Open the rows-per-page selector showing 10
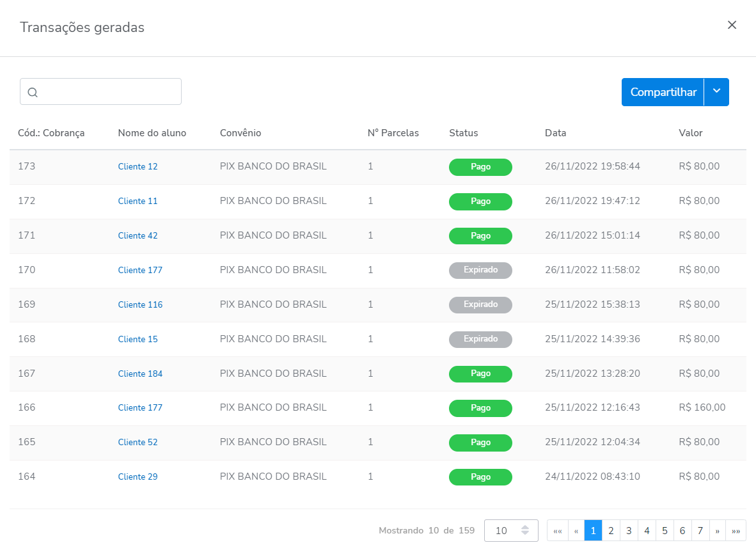The image size is (756, 552). (510, 530)
